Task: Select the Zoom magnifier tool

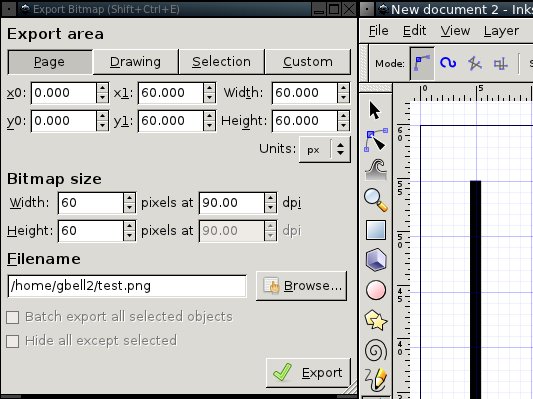Action: (375, 200)
